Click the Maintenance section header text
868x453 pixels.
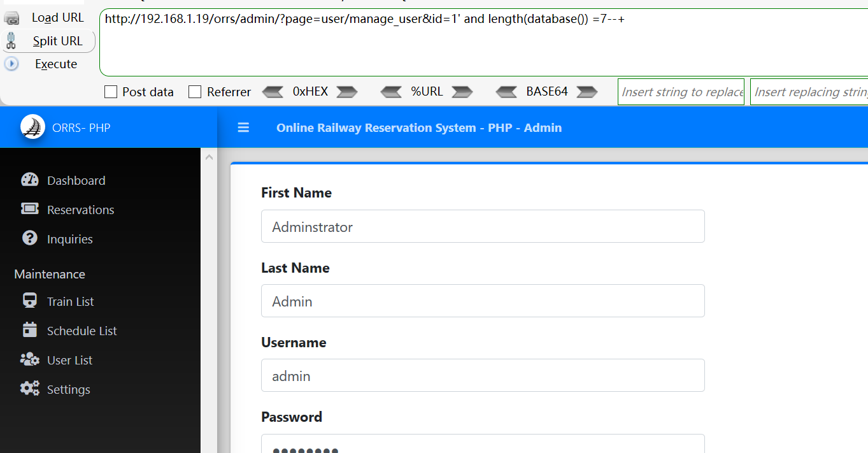(x=50, y=274)
